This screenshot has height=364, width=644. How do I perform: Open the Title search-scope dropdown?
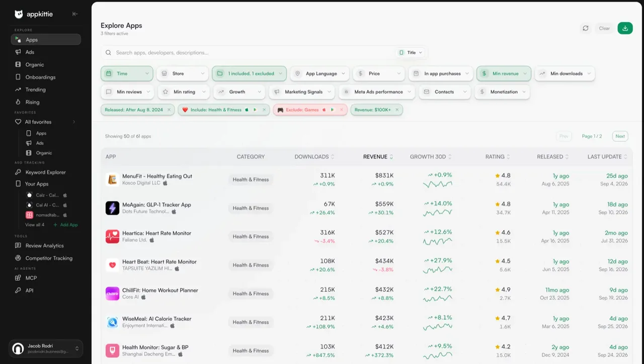click(411, 52)
